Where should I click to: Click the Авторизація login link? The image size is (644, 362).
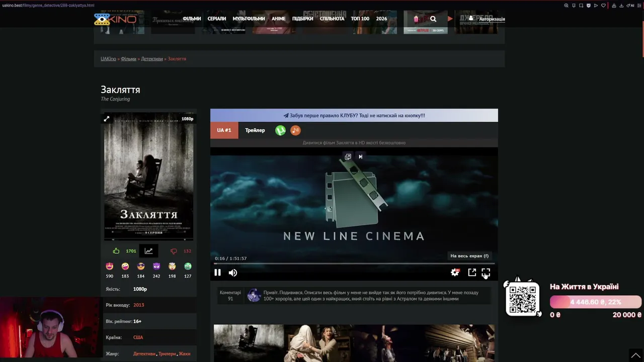[x=492, y=19]
